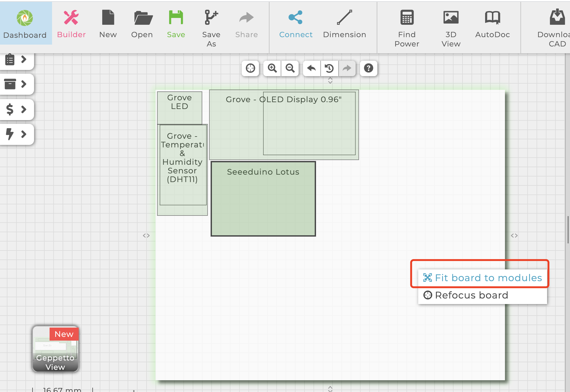Open the help question mark button
The image size is (570, 392).
(368, 68)
